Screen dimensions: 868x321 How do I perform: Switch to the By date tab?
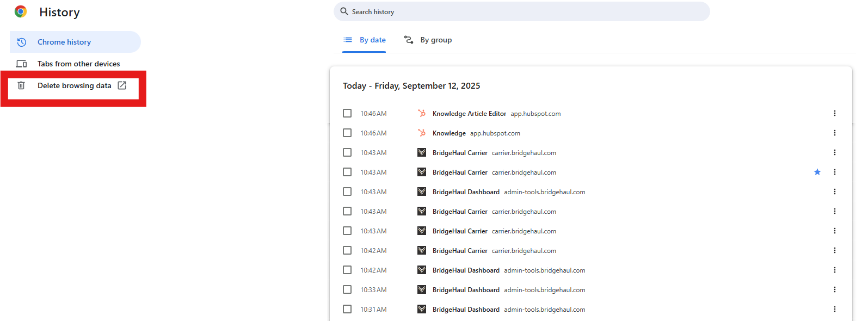365,40
